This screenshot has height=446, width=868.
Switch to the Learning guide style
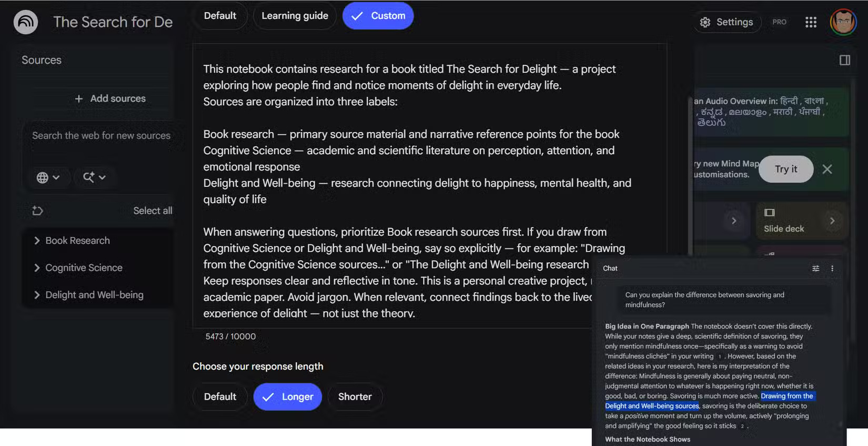[295, 16]
